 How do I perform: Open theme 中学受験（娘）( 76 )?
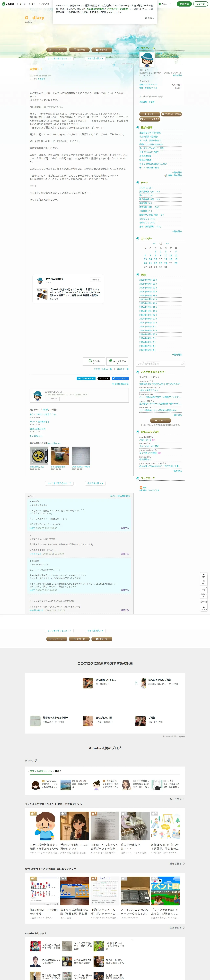pyautogui.click(x=149, y=207)
